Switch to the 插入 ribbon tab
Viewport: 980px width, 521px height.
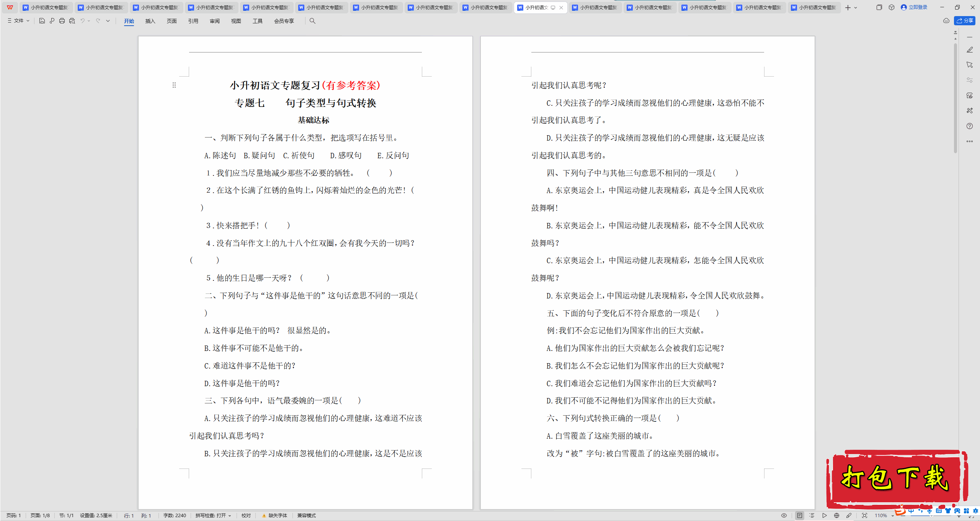[x=150, y=21]
